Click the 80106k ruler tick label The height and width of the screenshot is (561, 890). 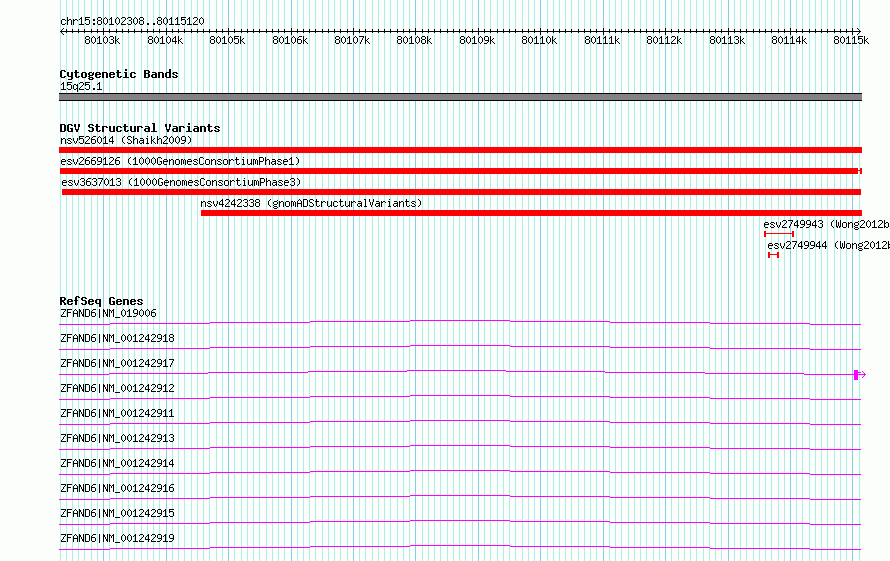290,40
